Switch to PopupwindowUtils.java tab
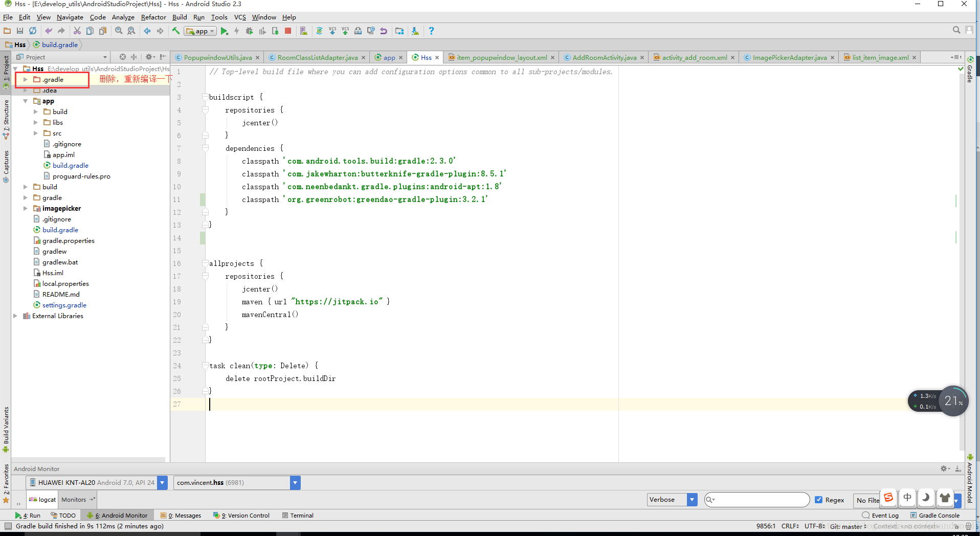The height and width of the screenshot is (536, 980). point(217,57)
